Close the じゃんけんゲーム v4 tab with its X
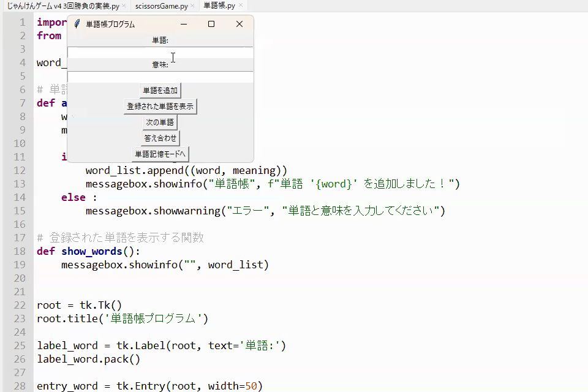The width and height of the screenshot is (588, 392). pyautogui.click(x=124, y=6)
